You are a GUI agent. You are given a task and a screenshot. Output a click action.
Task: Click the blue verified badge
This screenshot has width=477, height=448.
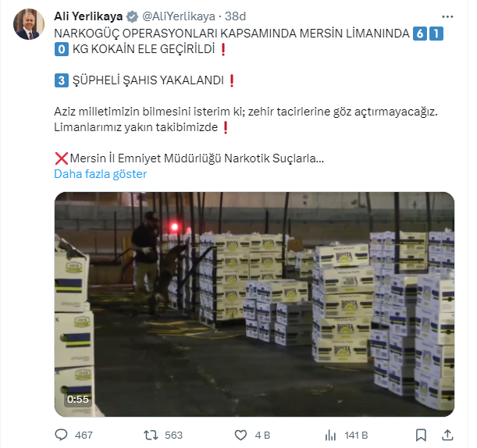[133, 16]
